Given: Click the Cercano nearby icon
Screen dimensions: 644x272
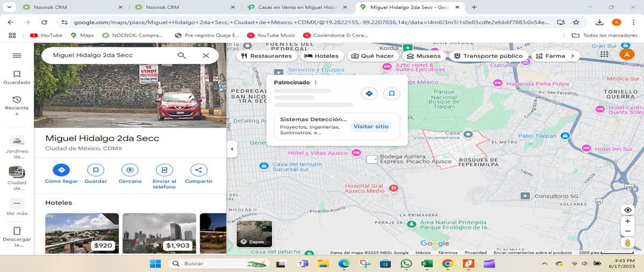Looking at the screenshot, I should pos(130,170).
